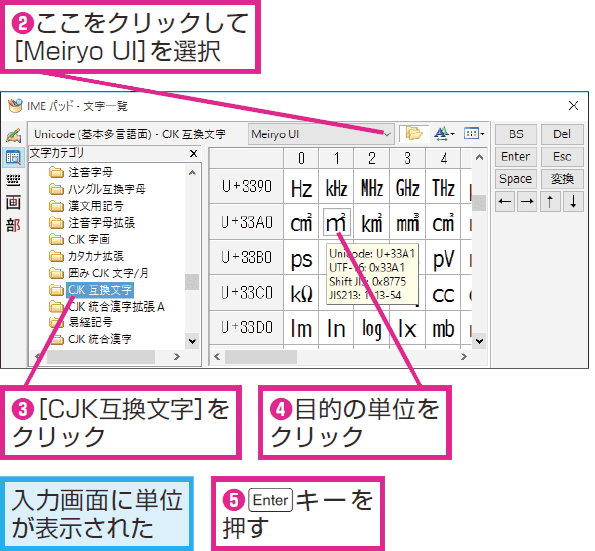The image size is (595, 551).
Task: Open the font size change icon
Action: coord(444,134)
